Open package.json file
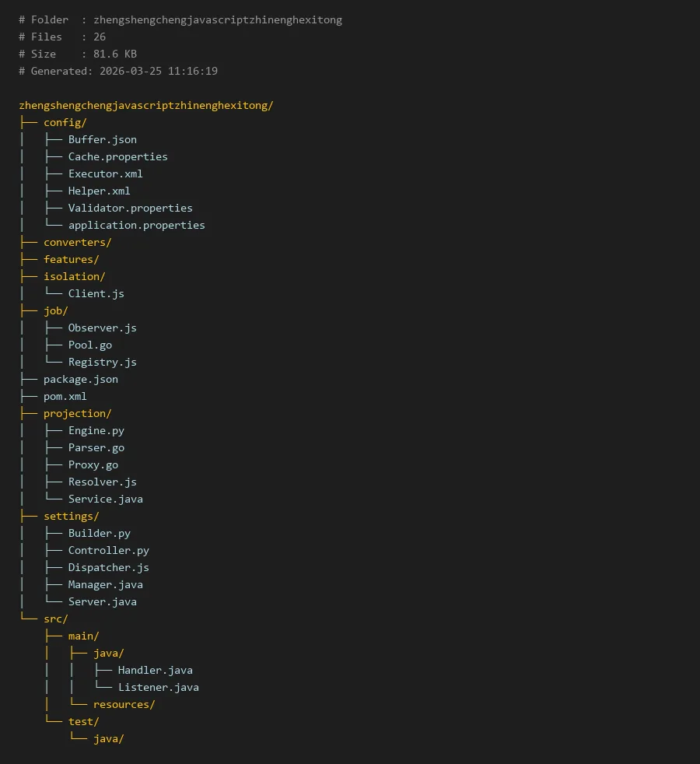The height and width of the screenshot is (764, 700). coord(80,379)
